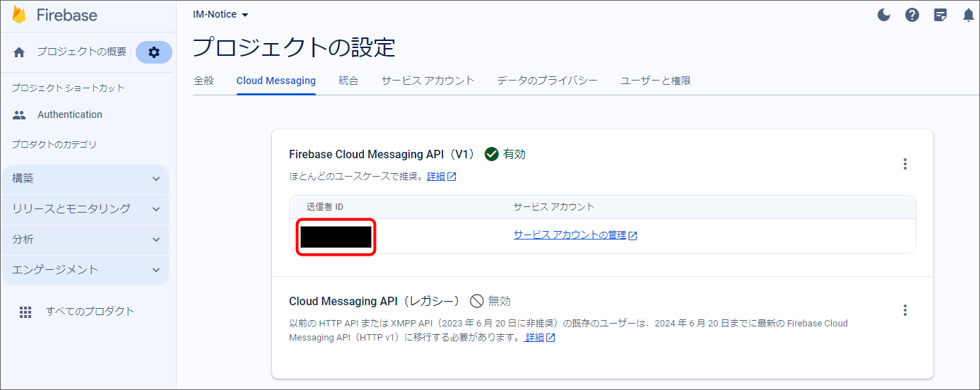980x390 pixels.
Task: Expand the 構築 category
Action: coord(85,179)
